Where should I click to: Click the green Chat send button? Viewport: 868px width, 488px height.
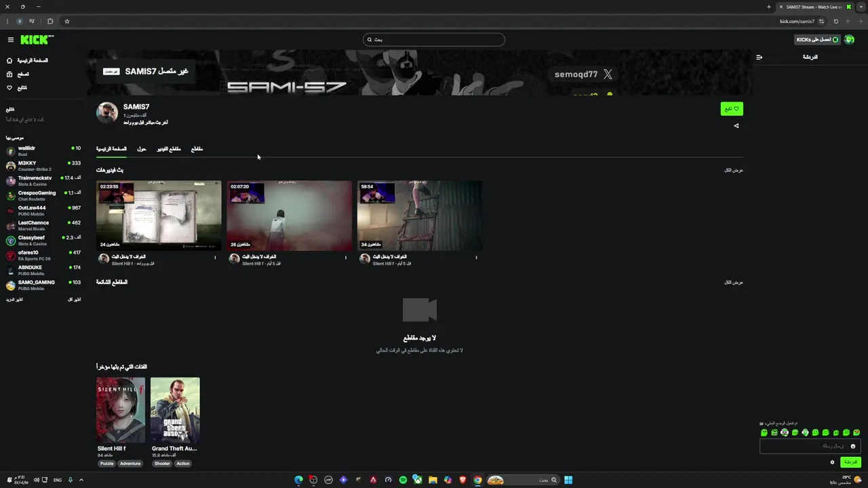[850, 462]
